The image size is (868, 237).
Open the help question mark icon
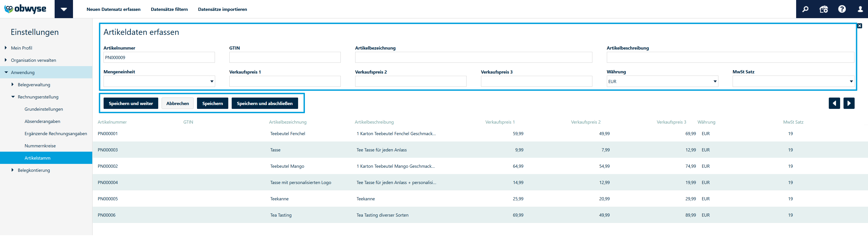coord(842,9)
